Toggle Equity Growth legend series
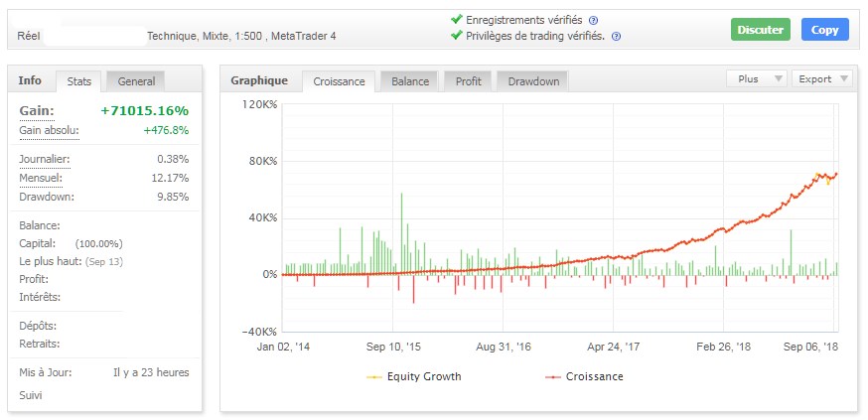 coord(414,376)
